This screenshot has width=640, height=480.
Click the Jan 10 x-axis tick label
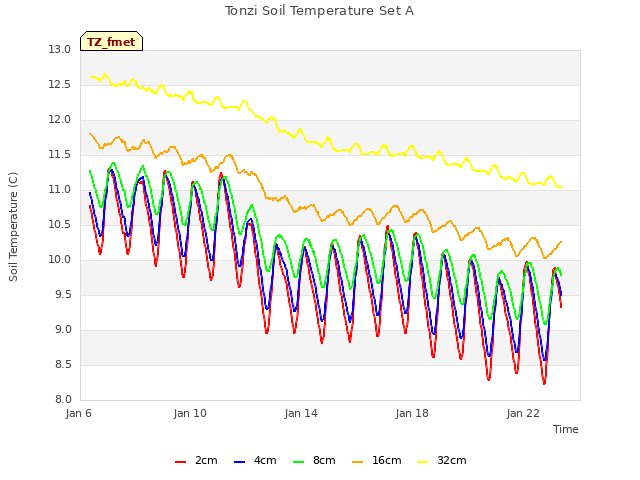190,413
